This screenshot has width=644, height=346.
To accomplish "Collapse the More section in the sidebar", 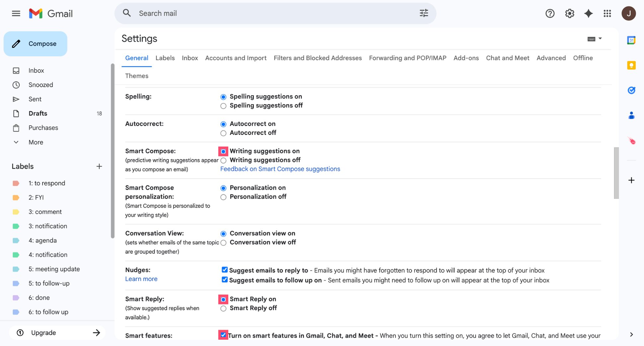I will (x=16, y=142).
